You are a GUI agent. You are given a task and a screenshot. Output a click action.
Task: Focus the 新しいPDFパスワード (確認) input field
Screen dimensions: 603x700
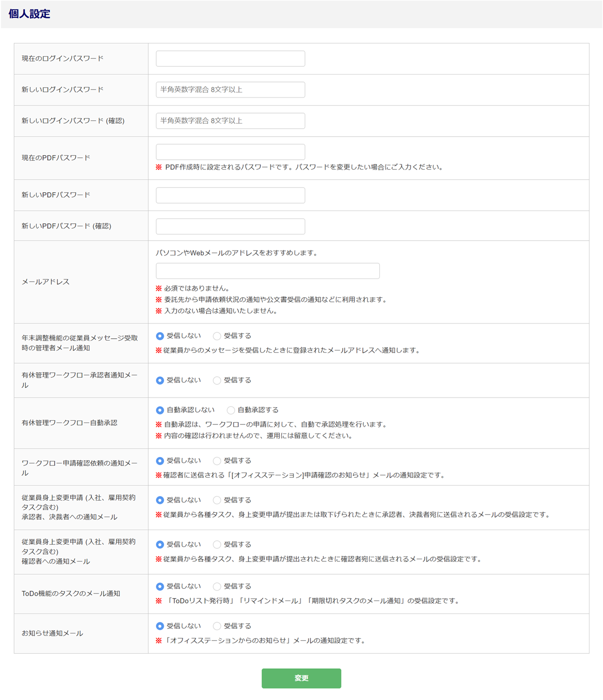[230, 227]
